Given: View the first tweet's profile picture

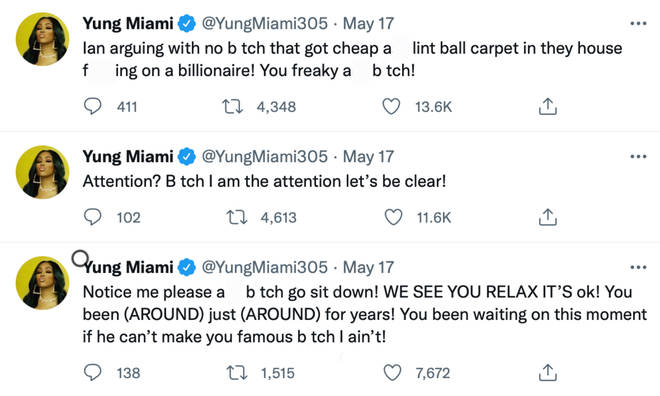Looking at the screenshot, I should 42,39.
